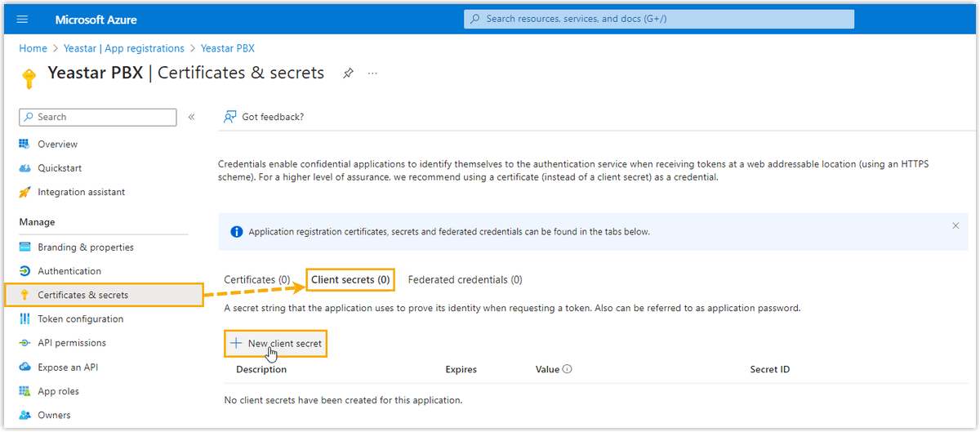Open Overview in the sidebar
Screen dimensions: 980x432
click(x=57, y=145)
